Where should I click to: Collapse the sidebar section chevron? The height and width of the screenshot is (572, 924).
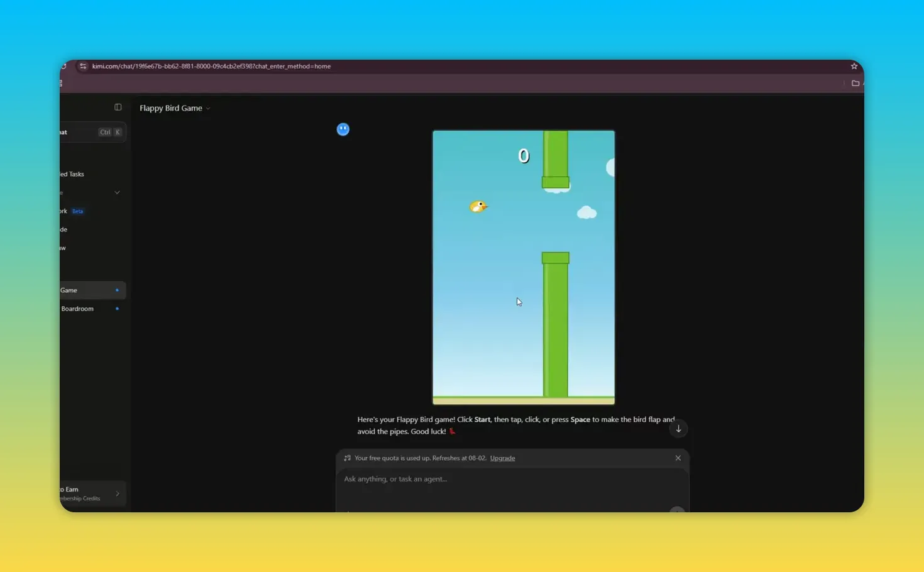click(x=117, y=193)
